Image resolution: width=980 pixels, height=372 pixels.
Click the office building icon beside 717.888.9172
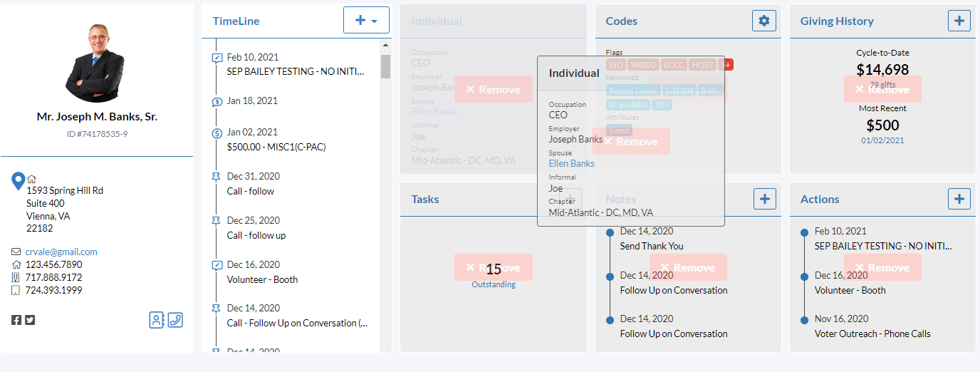tap(16, 277)
